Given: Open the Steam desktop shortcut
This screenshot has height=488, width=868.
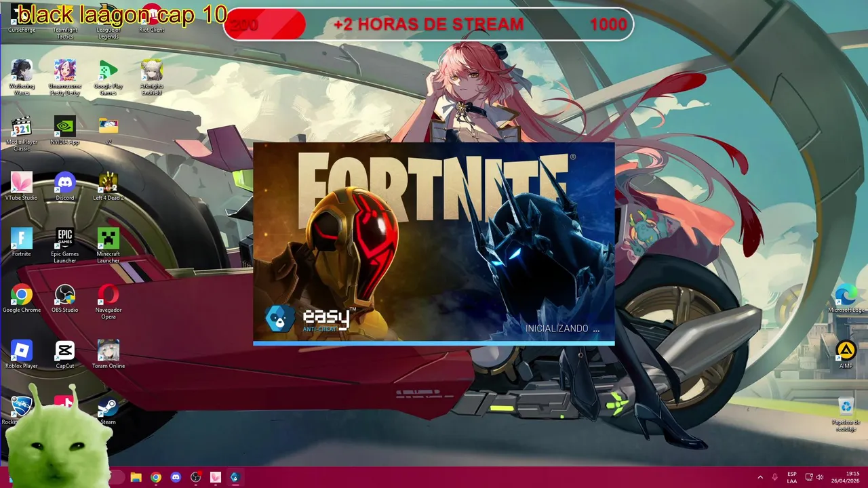Looking at the screenshot, I should [108, 411].
